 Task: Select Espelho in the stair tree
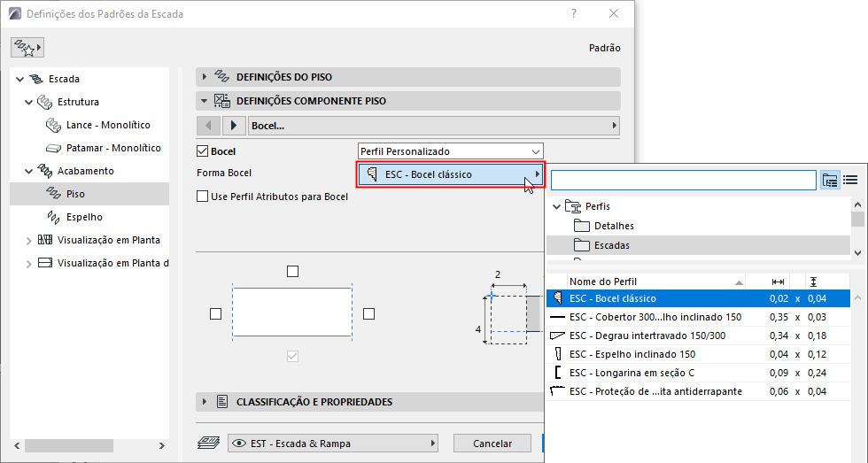point(84,217)
